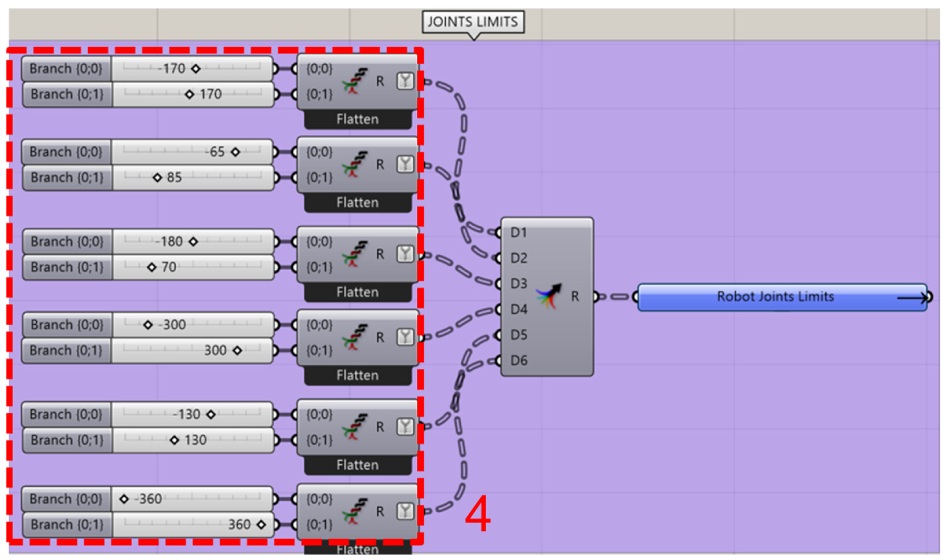Click the Entwine icon beside -360 sliders

(354, 512)
